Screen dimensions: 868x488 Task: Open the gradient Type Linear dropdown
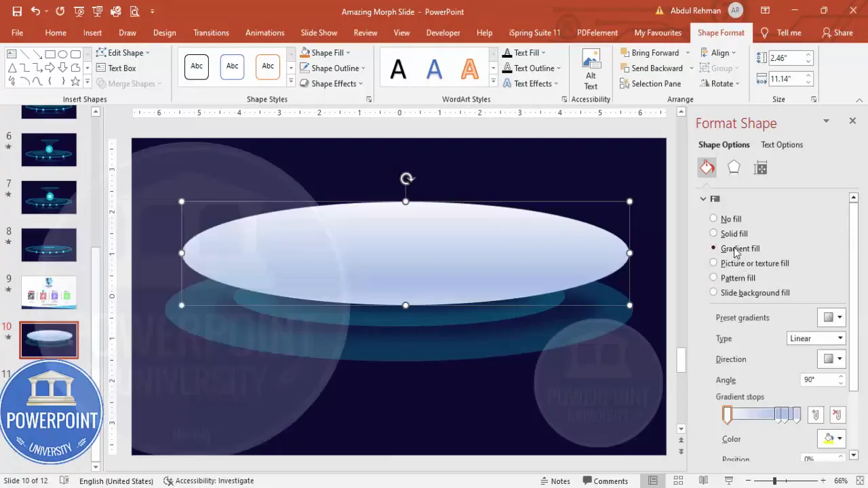point(816,338)
